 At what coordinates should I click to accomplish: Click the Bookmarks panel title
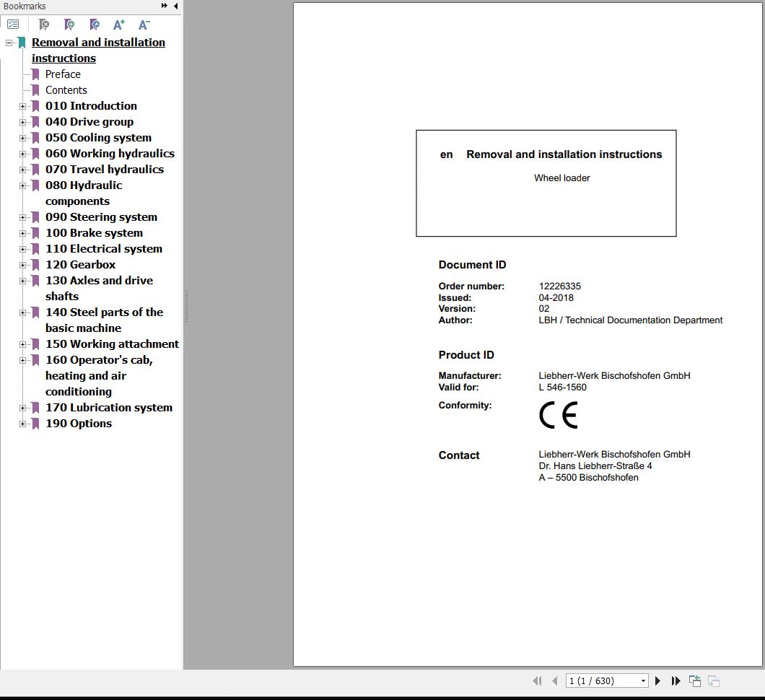pos(25,6)
